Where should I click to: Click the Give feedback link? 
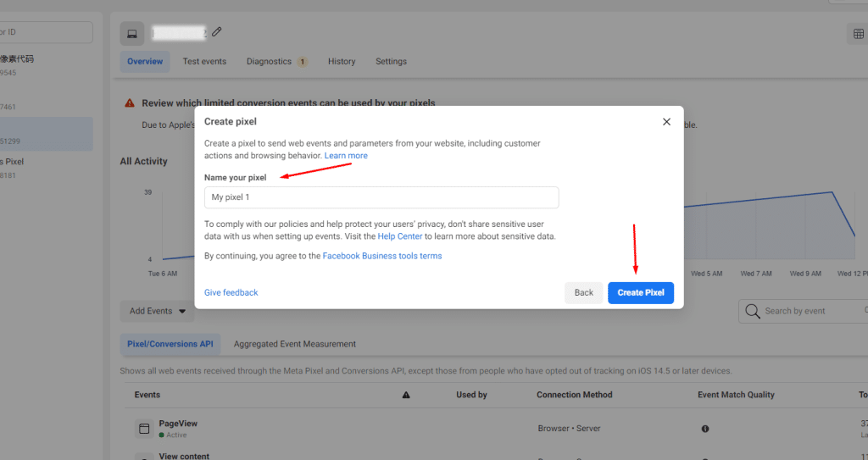231,292
